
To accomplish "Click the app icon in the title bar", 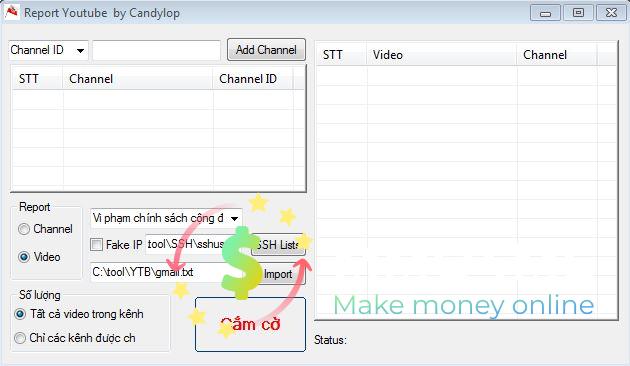I will pyautogui.click(x=11, y=12).
